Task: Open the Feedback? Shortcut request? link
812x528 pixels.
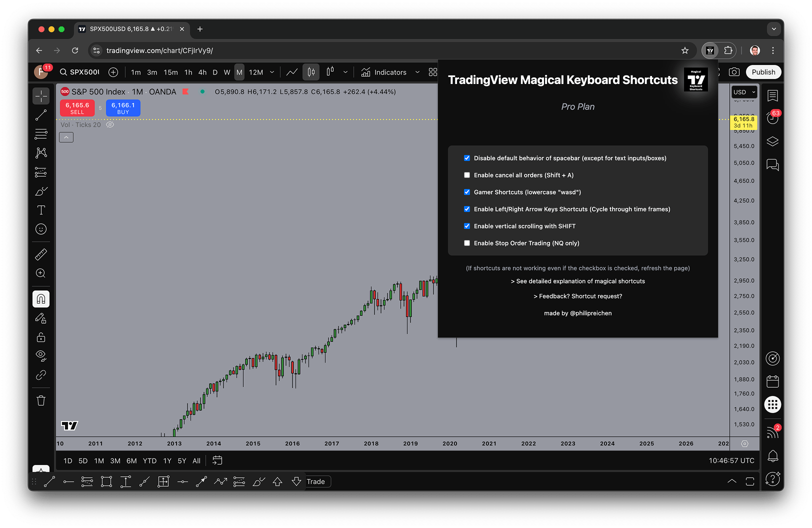Action: pyautogui.click(x=578, y=296)
